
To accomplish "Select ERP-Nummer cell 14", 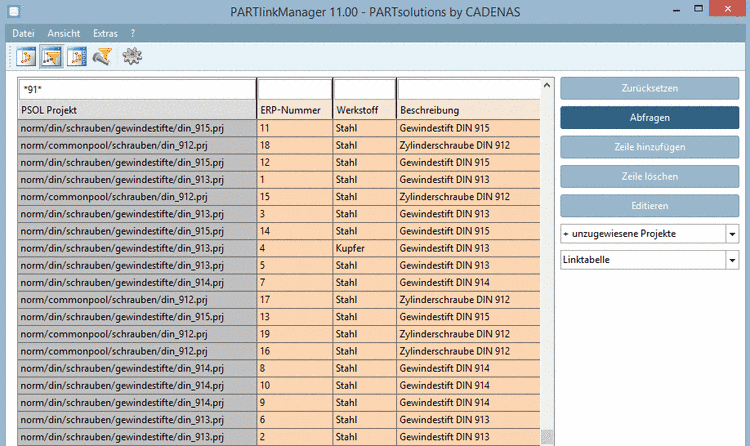I will [294, 231].
